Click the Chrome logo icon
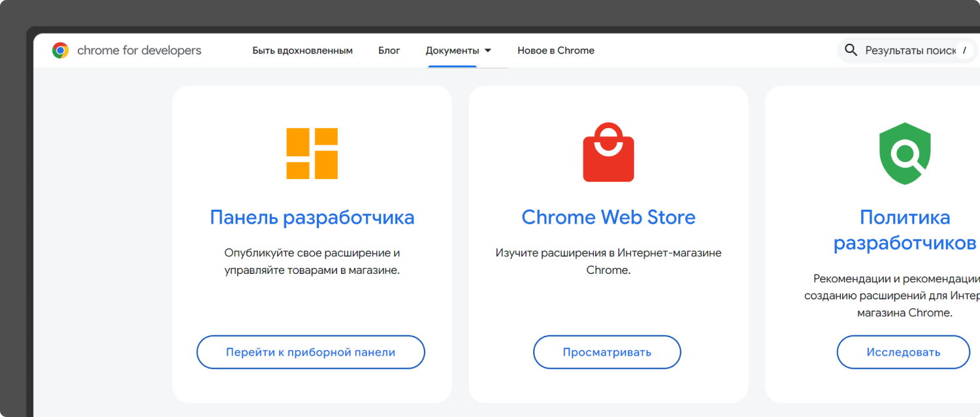The image size is (980, 417). pyautogui.click(x=61, y=50)
